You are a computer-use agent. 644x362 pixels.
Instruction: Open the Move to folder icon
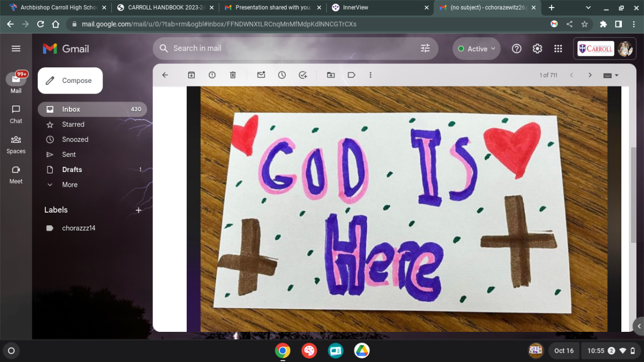[x=331, y=75]
